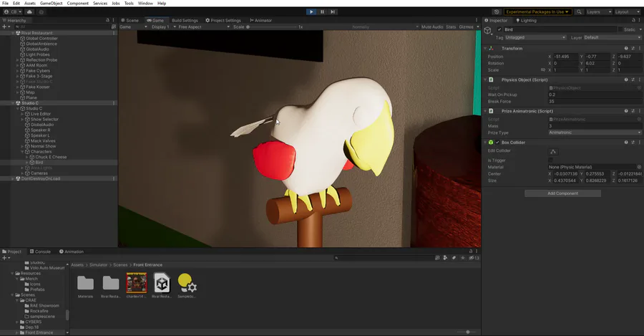This screenshot has height=336, width=644.
Task: Toggle hidden packages visibility count icon
Action: (x=474, y=258)
